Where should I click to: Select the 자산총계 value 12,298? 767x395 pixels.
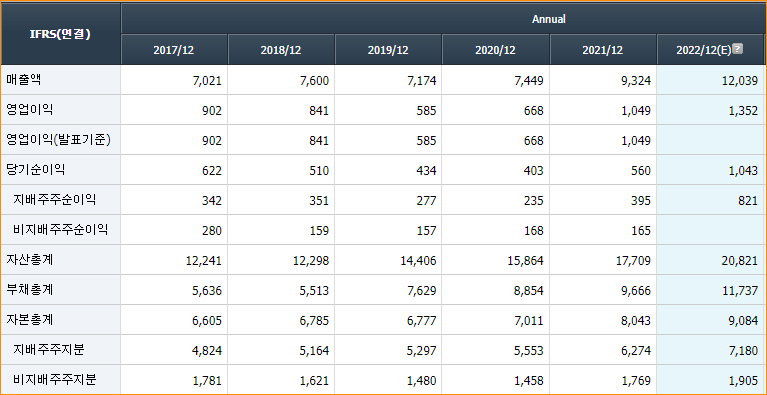point(311,261)
